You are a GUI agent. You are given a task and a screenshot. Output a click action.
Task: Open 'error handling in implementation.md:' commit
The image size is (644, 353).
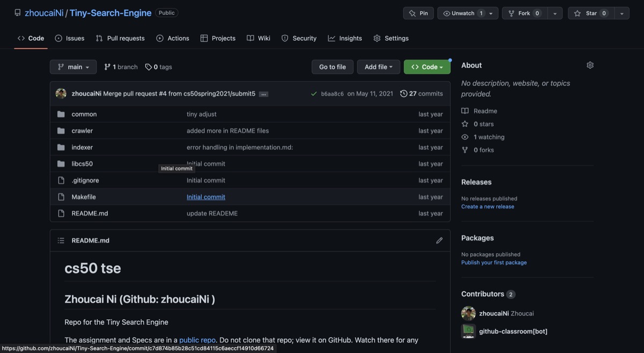click(240, 147)
